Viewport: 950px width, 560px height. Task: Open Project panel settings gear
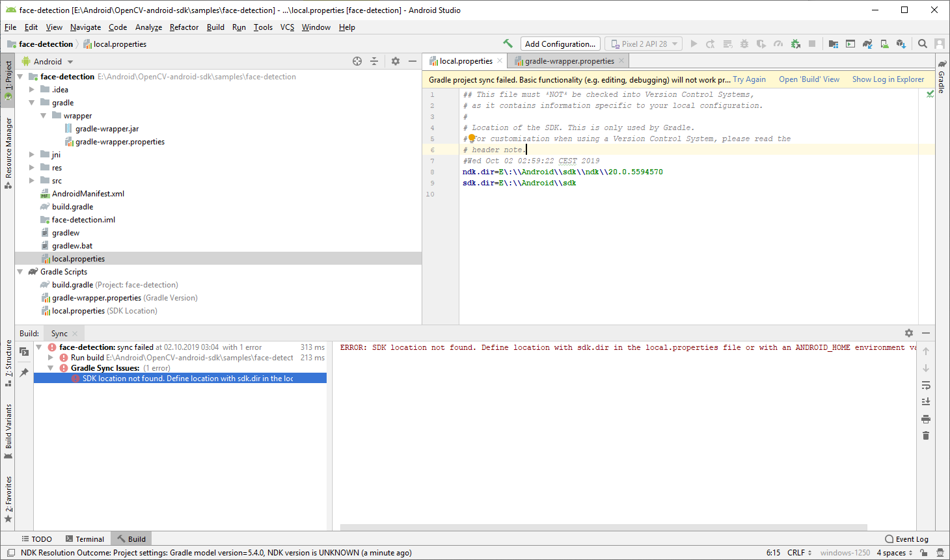tap(396, 61)
